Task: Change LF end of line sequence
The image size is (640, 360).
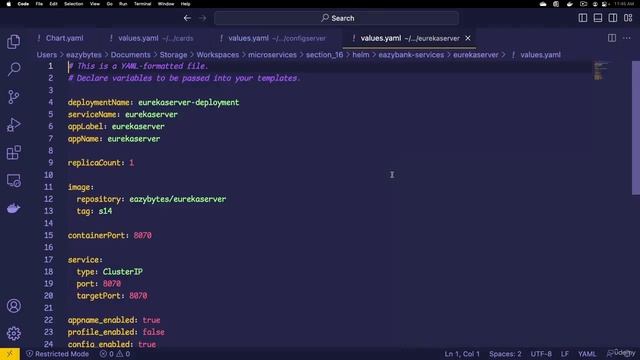Action: pyautogui.click(x=565, y=354)
